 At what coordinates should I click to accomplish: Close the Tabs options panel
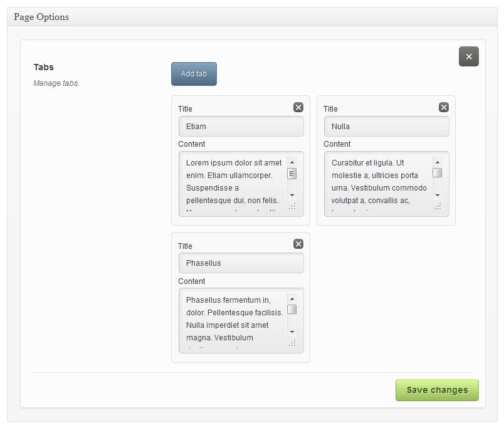tap(468, 56)
